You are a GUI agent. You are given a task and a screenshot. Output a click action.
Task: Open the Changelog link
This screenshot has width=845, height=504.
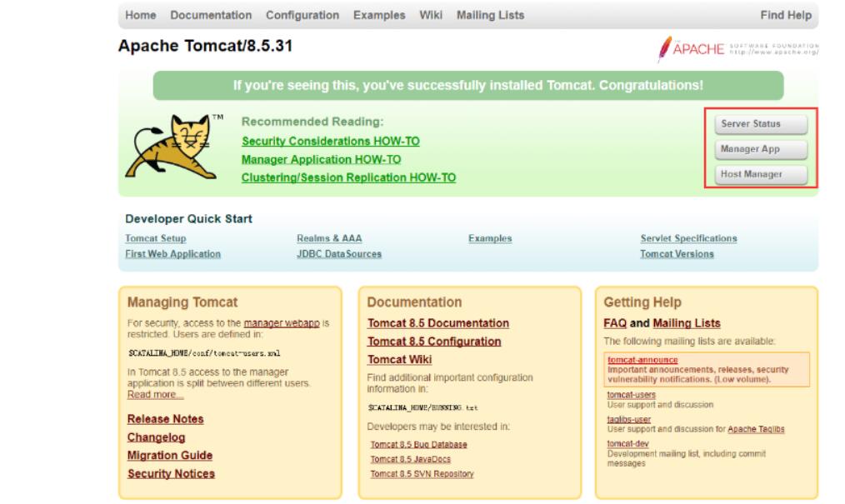pyautogui.click(x=157, y=437)
